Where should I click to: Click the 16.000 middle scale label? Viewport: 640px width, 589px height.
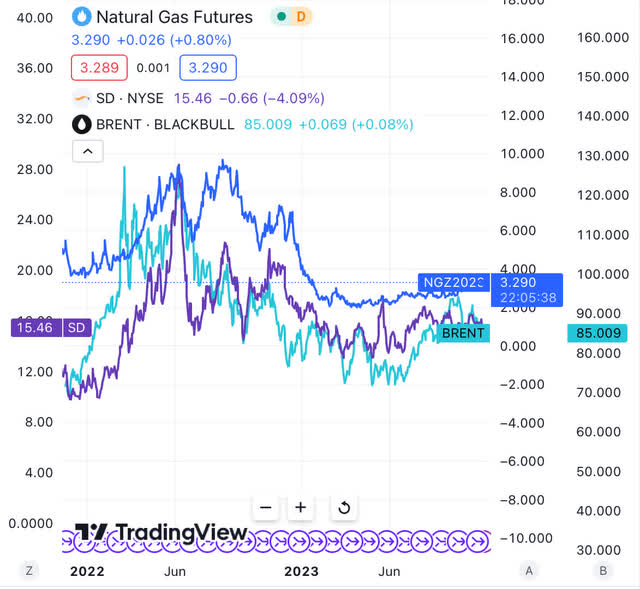tap(522, 38)
